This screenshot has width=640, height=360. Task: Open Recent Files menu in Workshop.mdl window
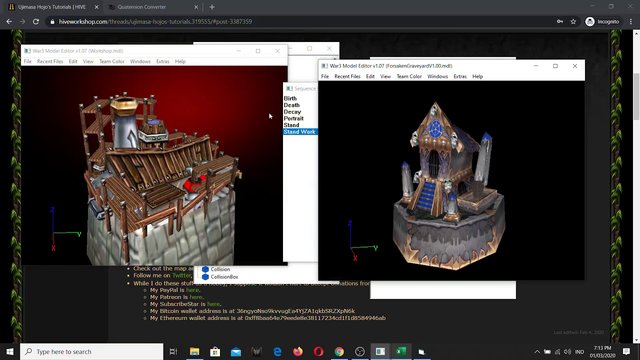[x=50, y=61]
